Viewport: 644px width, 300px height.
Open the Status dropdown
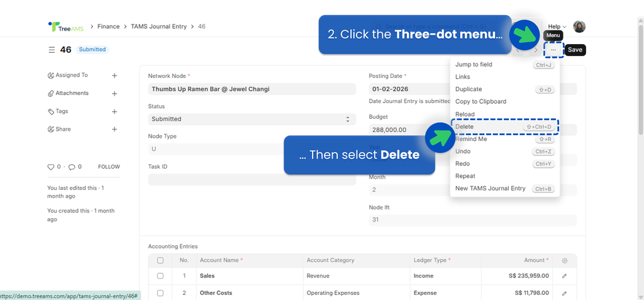tap(250, 119)
